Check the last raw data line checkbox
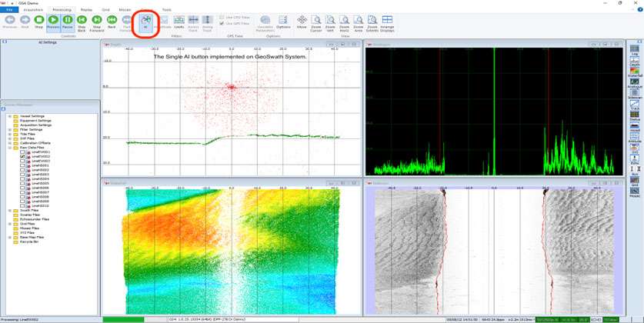 22,205
